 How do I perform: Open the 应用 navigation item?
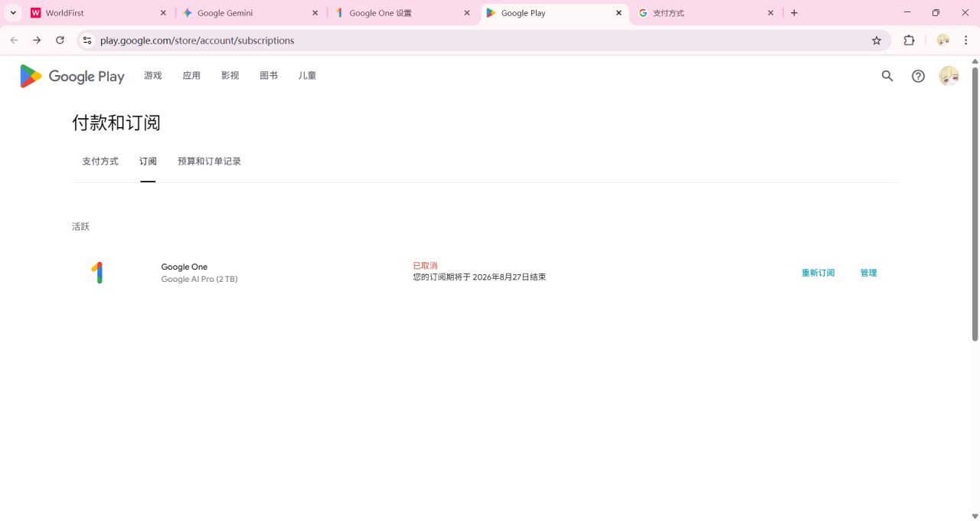191,76
